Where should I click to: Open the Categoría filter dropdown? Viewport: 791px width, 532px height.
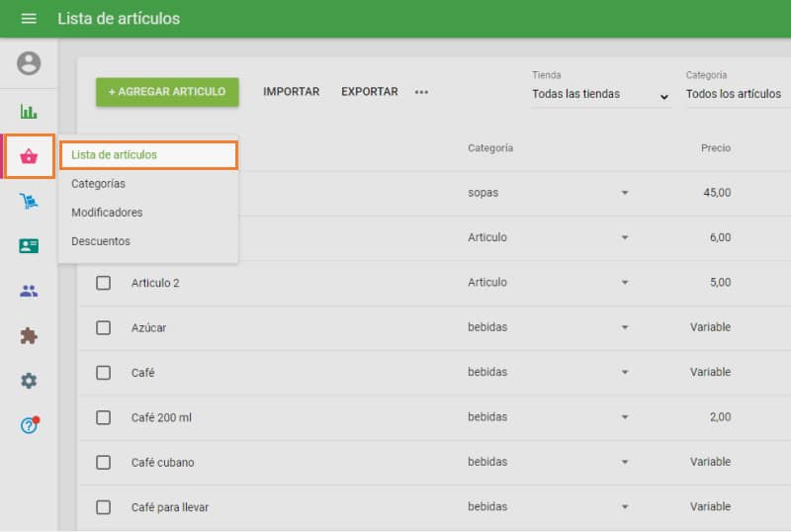[737, 95]
